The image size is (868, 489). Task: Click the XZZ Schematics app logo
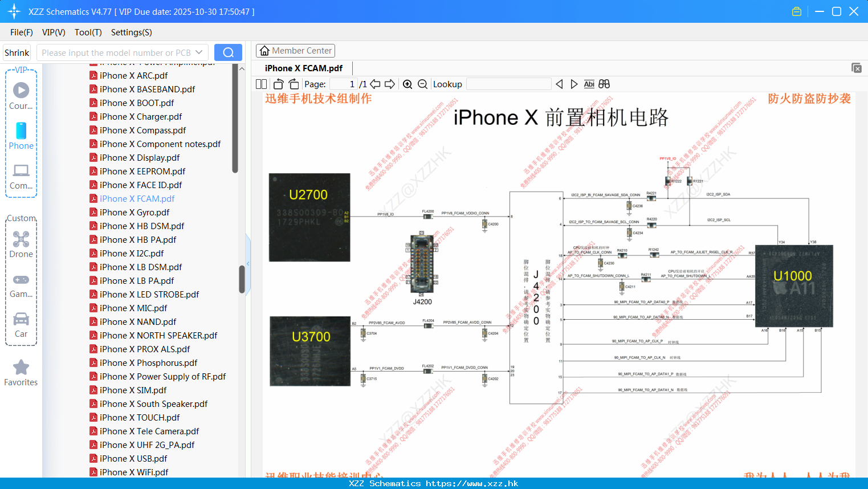(14, 11)
